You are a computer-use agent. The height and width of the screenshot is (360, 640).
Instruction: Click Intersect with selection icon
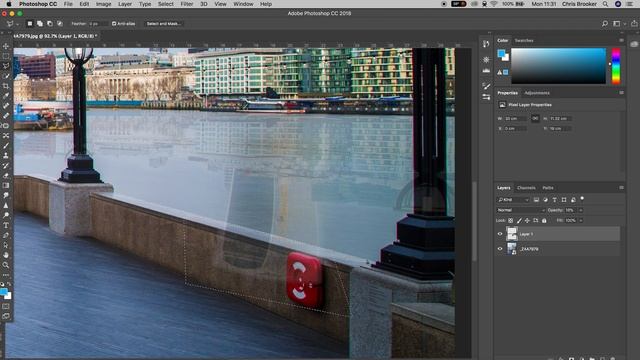click(60, 24)
